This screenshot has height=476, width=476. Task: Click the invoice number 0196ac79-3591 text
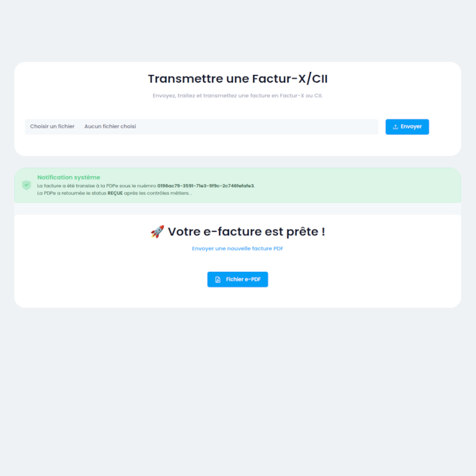click(x=205, y=186)
